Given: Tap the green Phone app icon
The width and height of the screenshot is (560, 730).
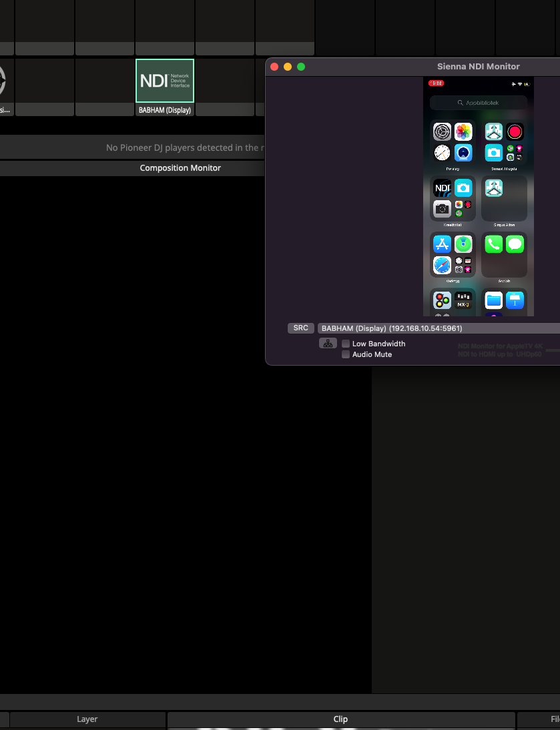Looking at the screenshot, I should point(493,244).
